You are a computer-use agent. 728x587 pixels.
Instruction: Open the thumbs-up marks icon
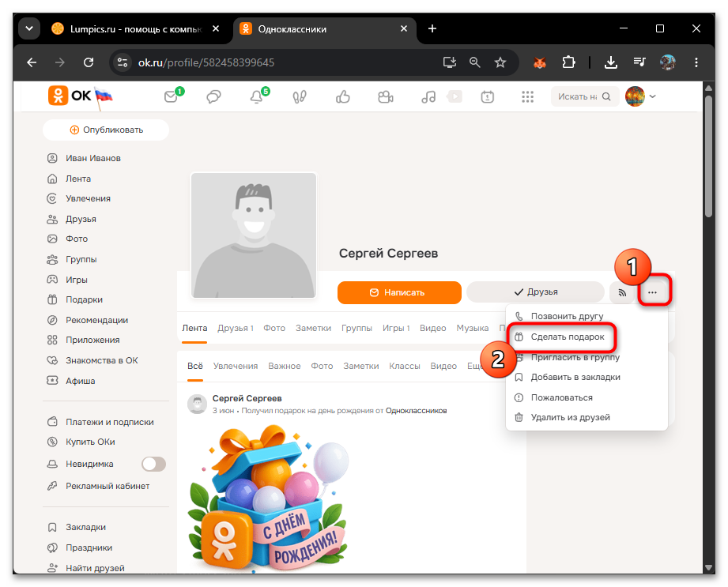[x=342, y=96]
